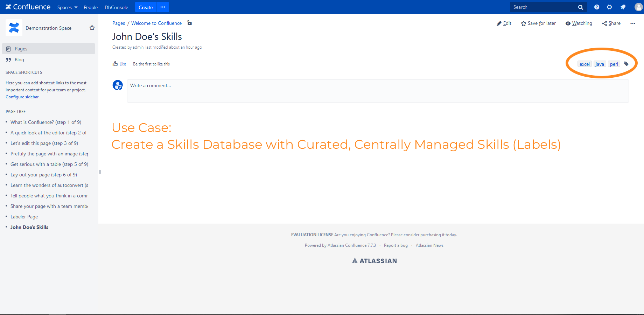Open 'Share your page with a team member' page

tap(49, 206)
